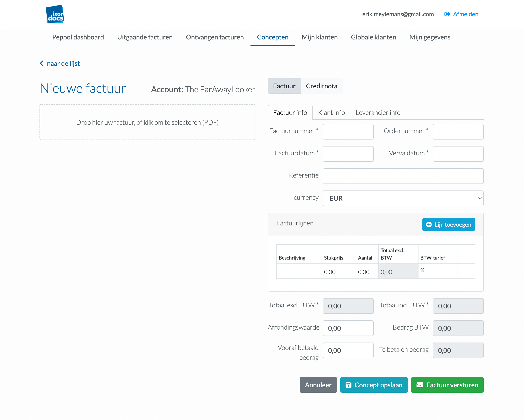Click the Beschrijving cell in invoice line
524x420 pixels.
[x=299, y=271]
